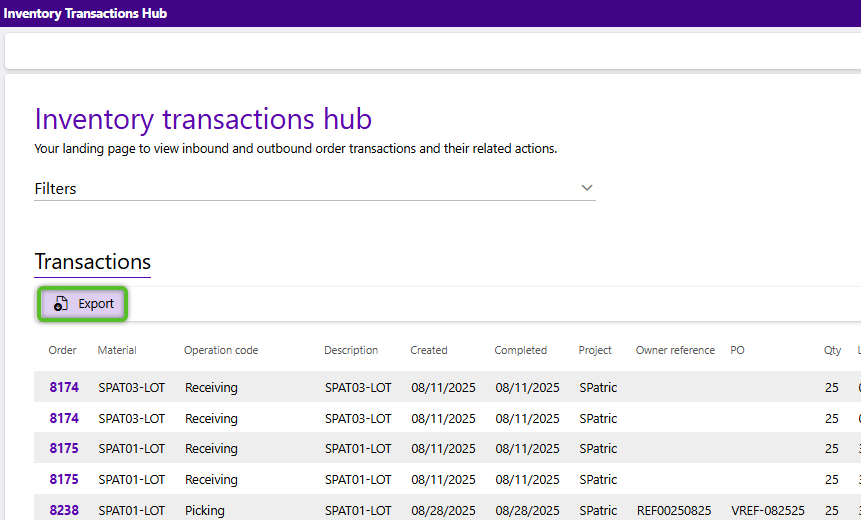Select the REF00250825 owner reference cell
This screenshot has height=520, width=861.
click(x=675, y=510)
